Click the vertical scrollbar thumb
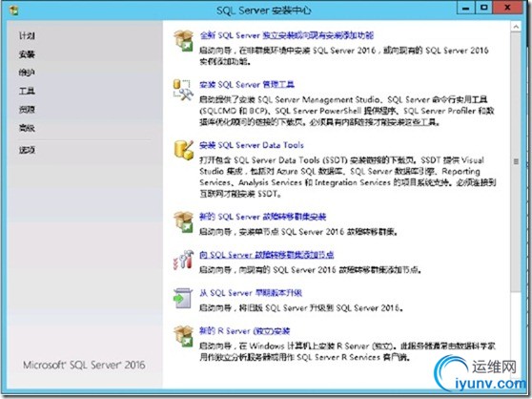The width and height of the screenshot is (532, 399). pos(516,161)
